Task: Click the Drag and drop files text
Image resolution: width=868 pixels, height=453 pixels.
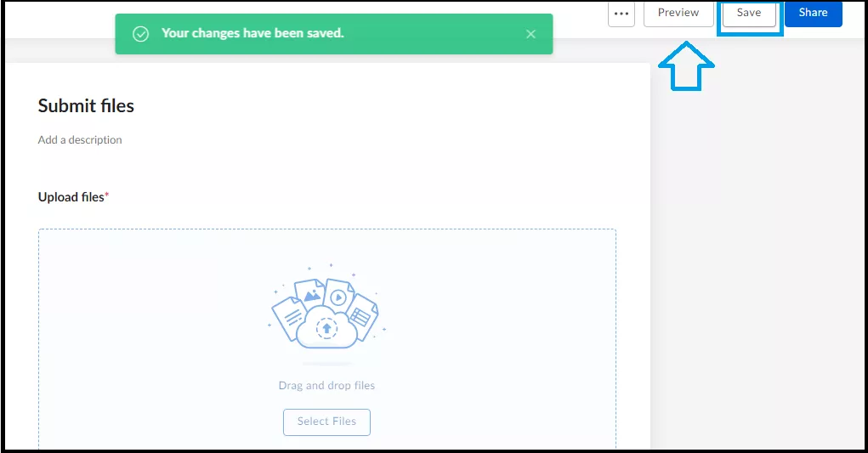Action: [x=326, y=386]
